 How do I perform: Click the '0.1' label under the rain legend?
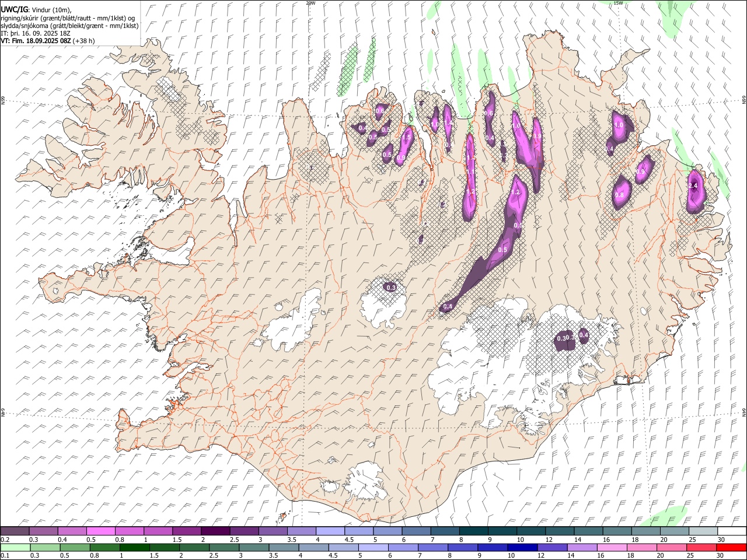pos(5,555)
